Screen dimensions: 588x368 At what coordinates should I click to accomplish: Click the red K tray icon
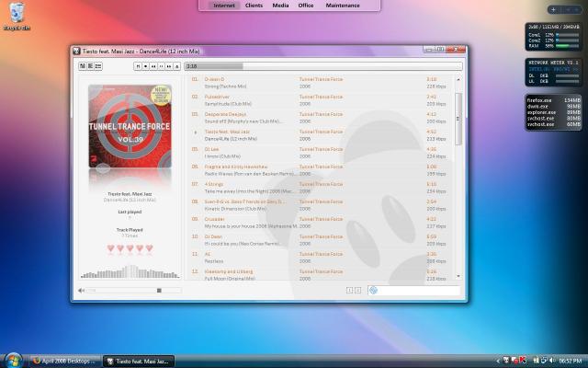(522, 361)
